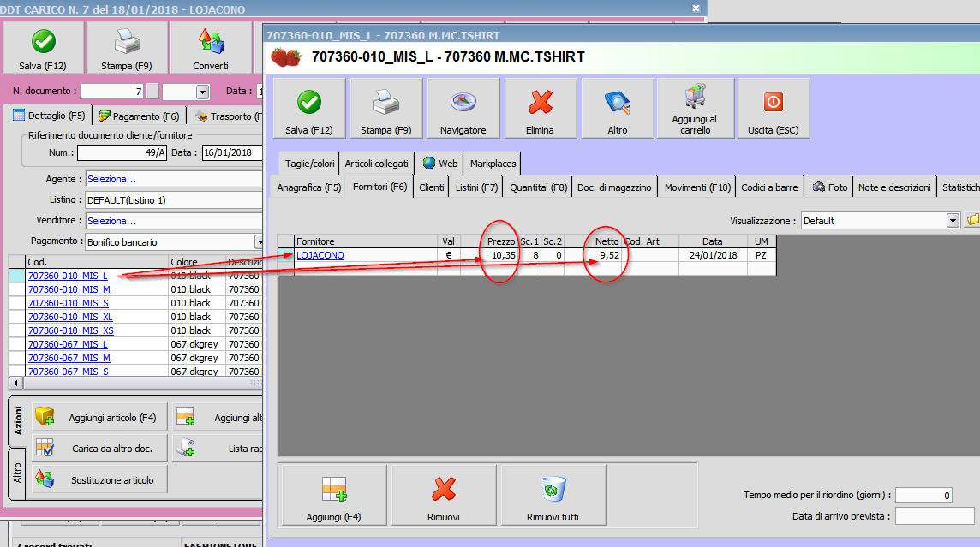Click Carica da altro doc.

(100, 449)
